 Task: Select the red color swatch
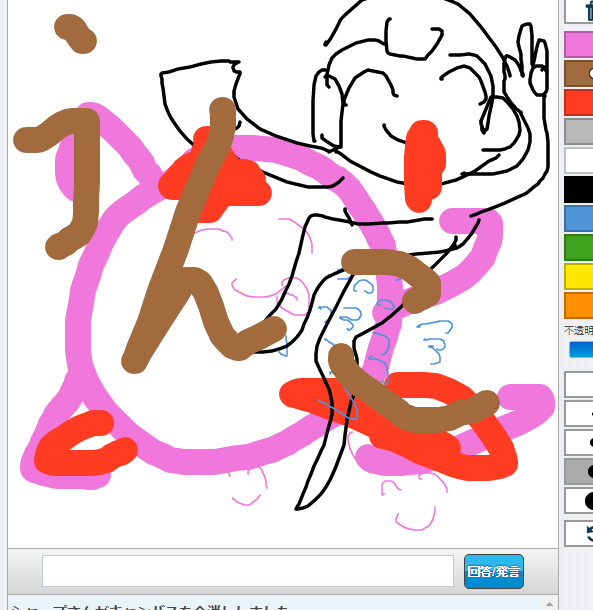tap(579, 102)
